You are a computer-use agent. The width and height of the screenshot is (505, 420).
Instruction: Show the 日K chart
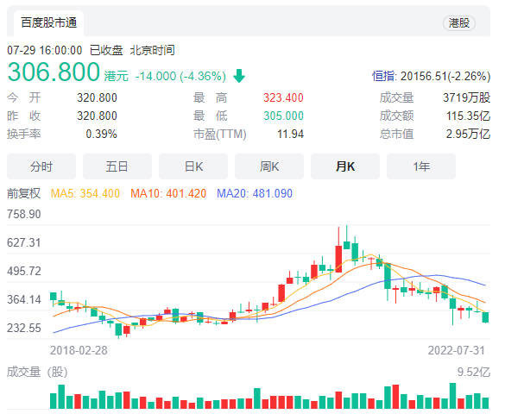pos(193,166)
